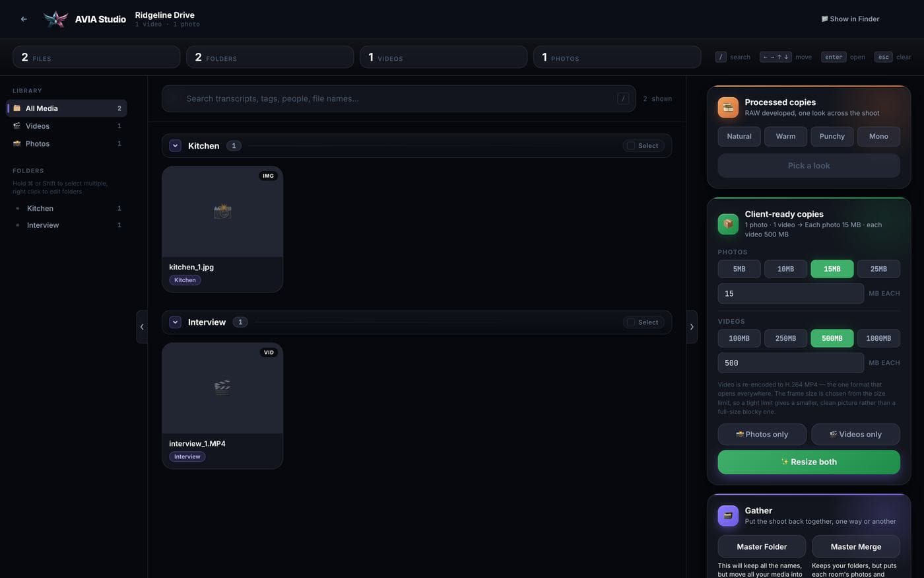The width and height of the screenshot is (924, 578).
Task: Collapse the right panel arrow handle
Action: [692, 327]
